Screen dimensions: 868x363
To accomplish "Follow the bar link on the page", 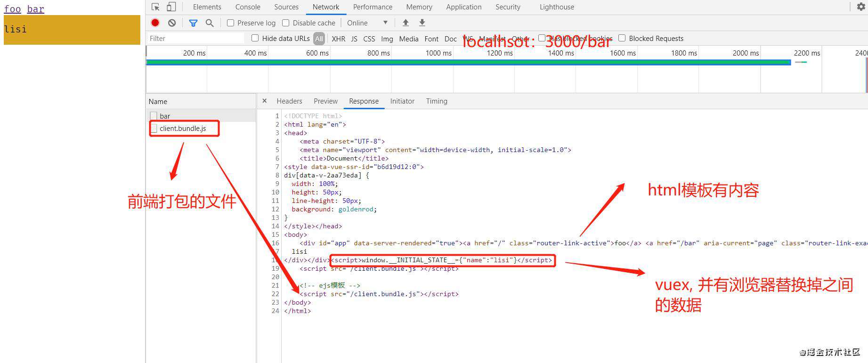I will tap(35, 9).
